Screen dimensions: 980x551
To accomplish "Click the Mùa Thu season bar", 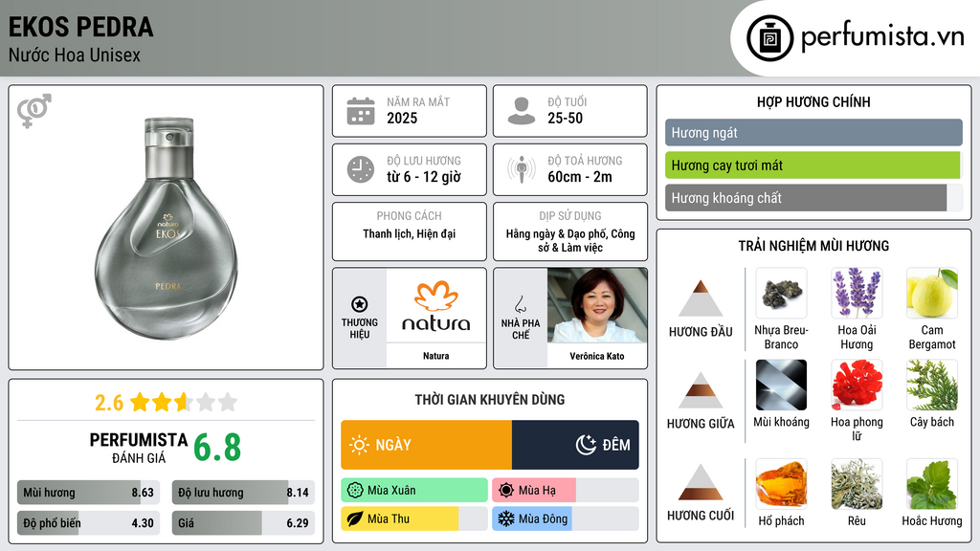I will [414, 519].
